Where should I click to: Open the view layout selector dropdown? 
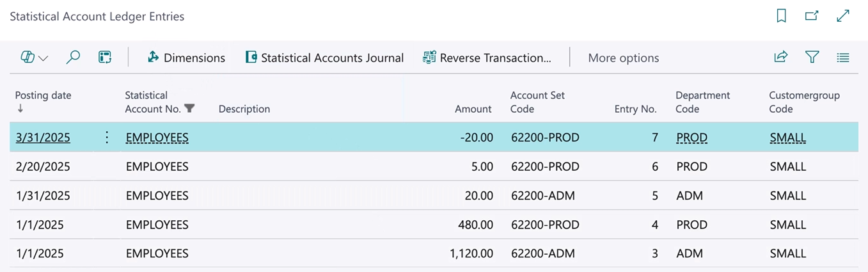[x=35, y=58]
